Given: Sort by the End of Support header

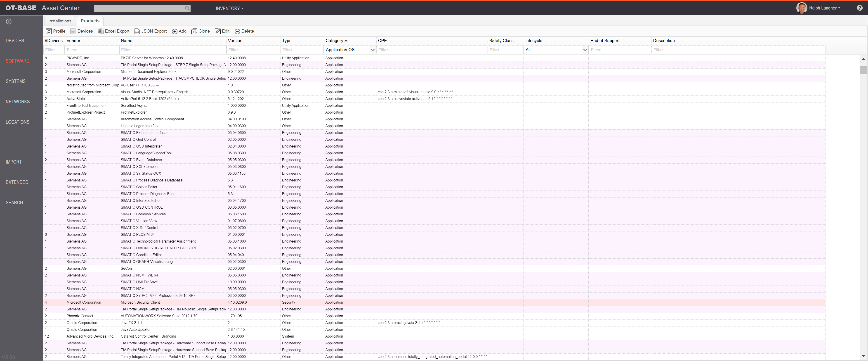Looking at the screenshot, I should tap(605, 41).
